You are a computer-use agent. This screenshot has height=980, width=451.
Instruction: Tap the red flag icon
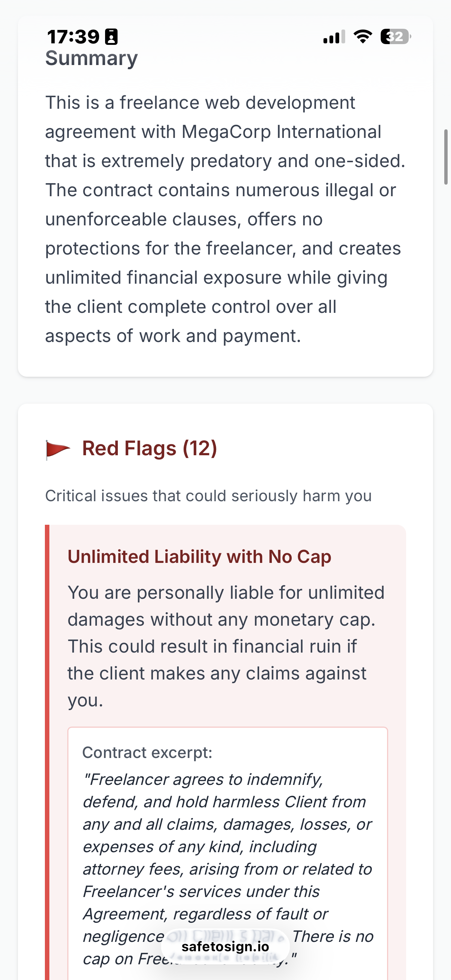point(58,449)
